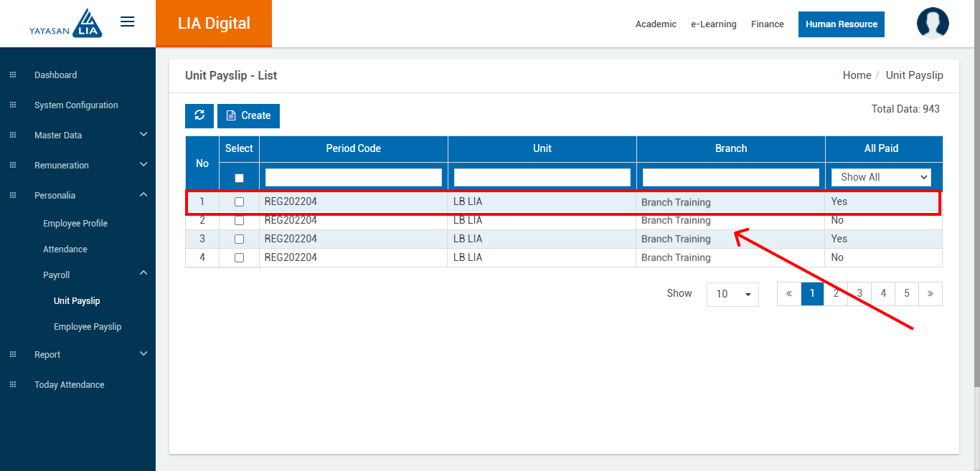Go to the next page arrow
The height and width of the screenshot is (471, 980).
click(x=930, y=293)
